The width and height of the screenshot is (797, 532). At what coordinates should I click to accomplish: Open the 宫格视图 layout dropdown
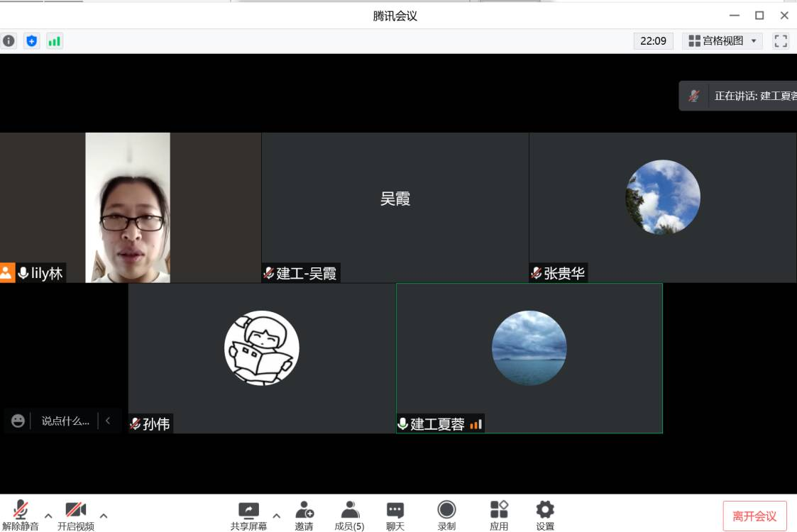click(x=722, y=41)
